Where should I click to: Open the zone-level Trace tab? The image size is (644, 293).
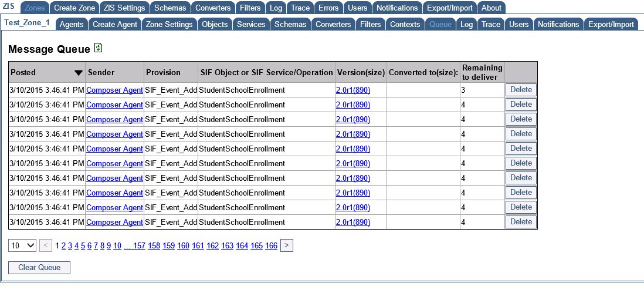491,24
